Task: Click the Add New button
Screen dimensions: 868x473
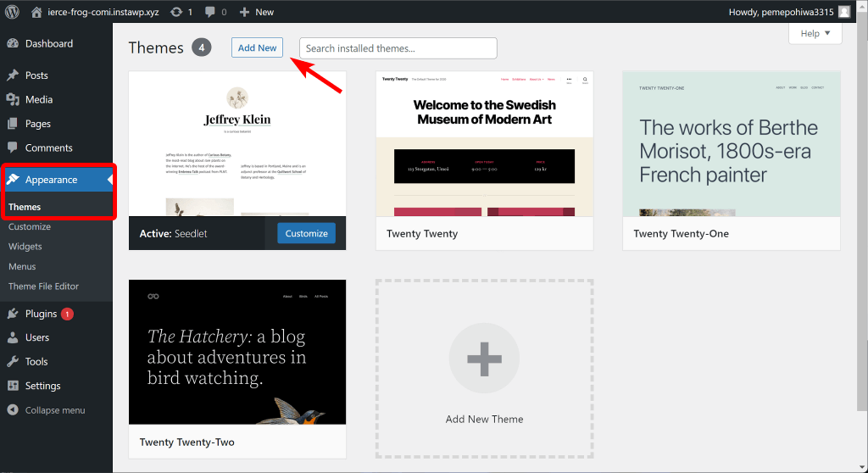Action: pos(258,47)
